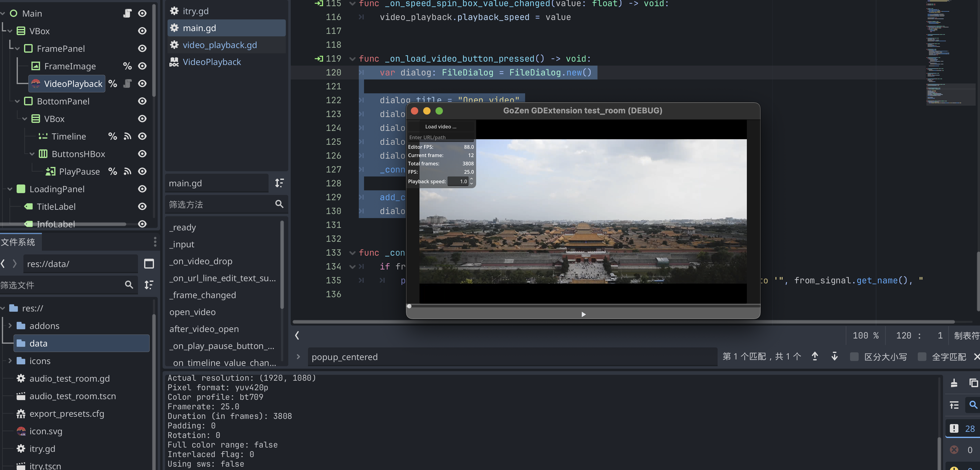Collapse the BottomPanel node
The image size is (980, 470).
[x=17, y=101]
